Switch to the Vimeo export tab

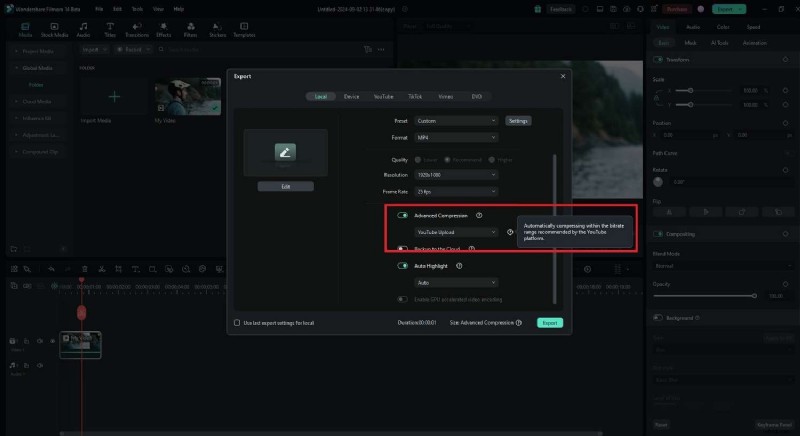pyautogui.click(x=445, y=96)
